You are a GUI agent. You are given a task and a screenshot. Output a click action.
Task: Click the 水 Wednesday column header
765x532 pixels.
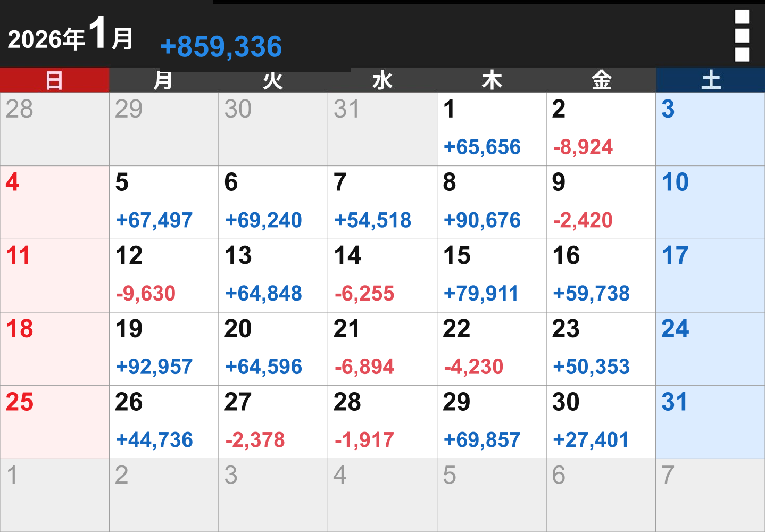coord(382,80)
